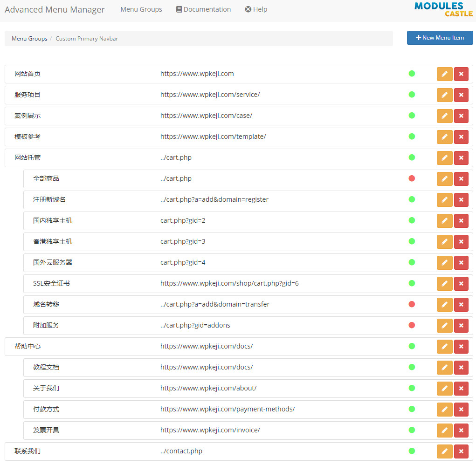Image resolution: width=476 pixels, height=465 pixels.
Task: Edit the SSL安全证书 submenu entry
Action: 444,283
